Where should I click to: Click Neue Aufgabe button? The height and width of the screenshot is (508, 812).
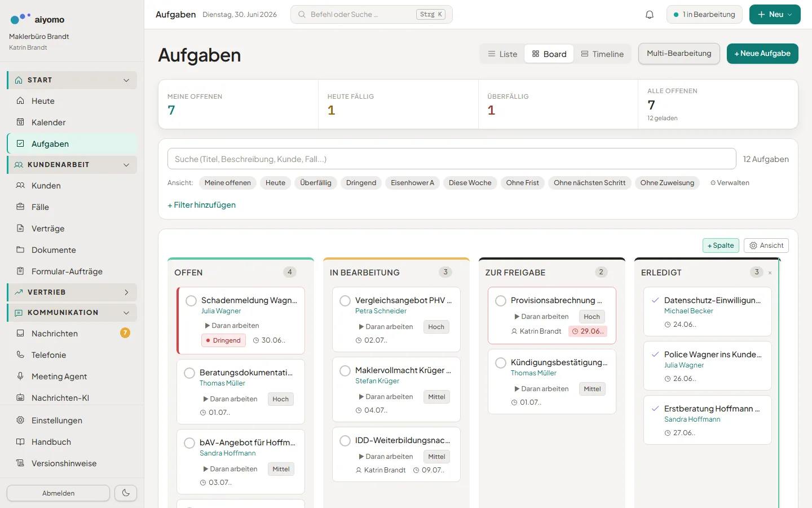(762, 54)
